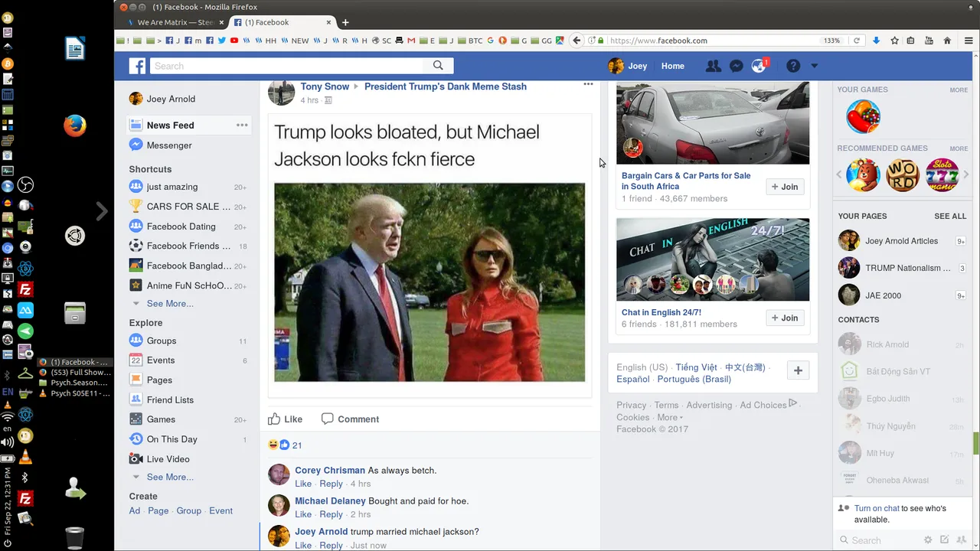Switch language to Tiếng Việt

point(696,367)
